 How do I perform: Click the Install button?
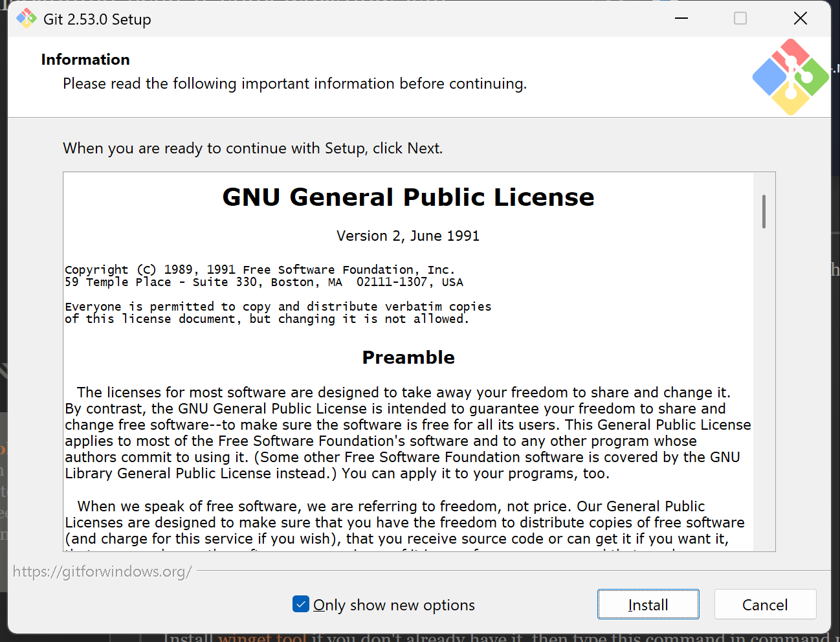coord(648,604)
